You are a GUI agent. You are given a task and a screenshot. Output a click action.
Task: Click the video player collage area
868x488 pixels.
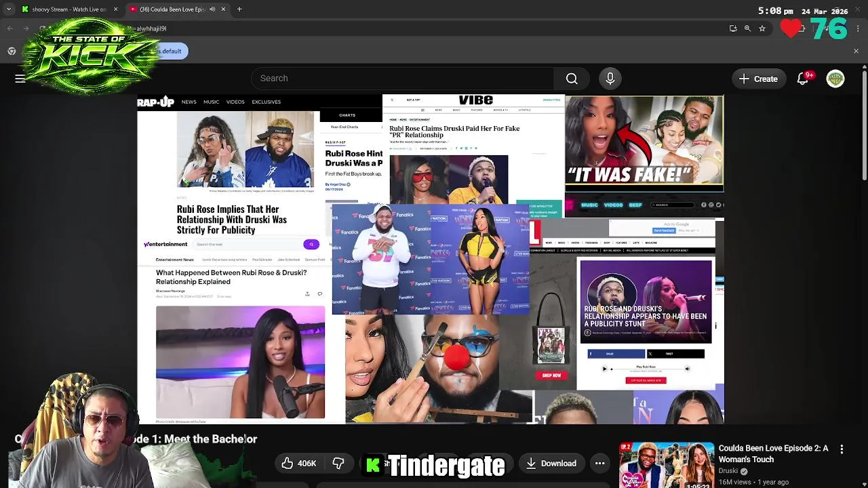431,260
